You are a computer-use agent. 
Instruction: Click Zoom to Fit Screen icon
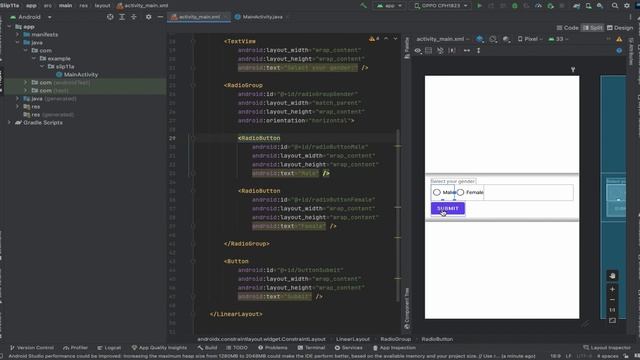[612, 321]
